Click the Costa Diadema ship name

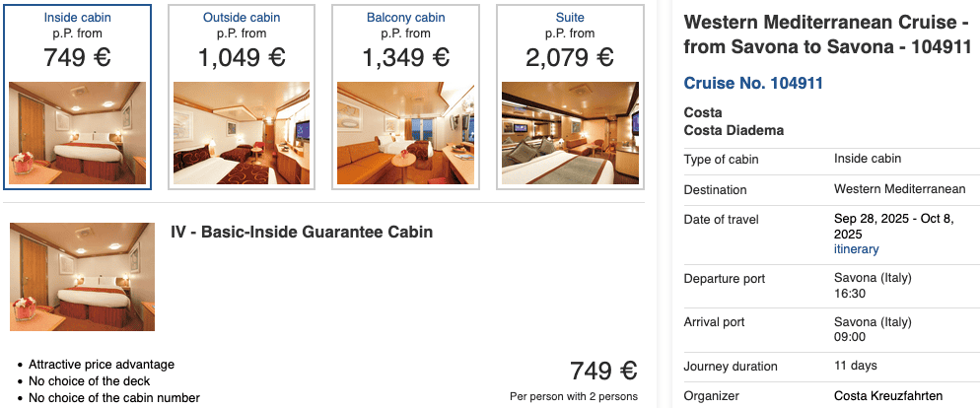(x=734, y=131)
